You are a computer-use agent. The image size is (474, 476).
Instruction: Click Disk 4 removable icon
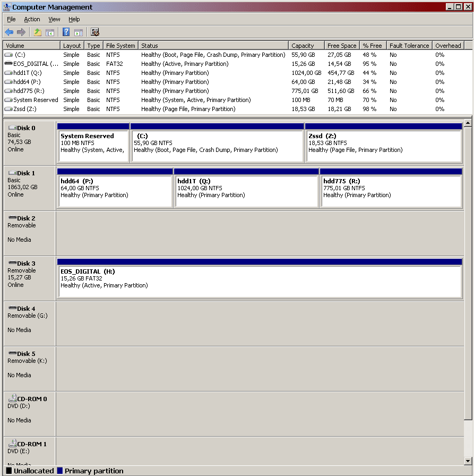pos(12,308)
